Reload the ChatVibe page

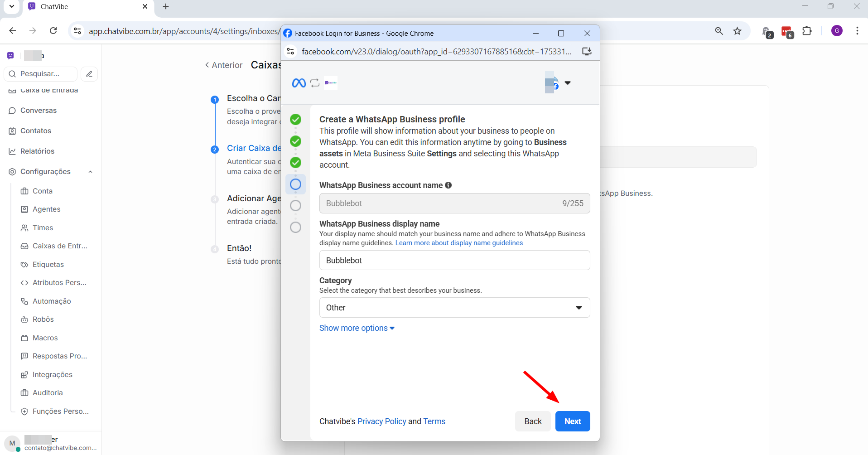pyautogui.click(x=53, y=31)
